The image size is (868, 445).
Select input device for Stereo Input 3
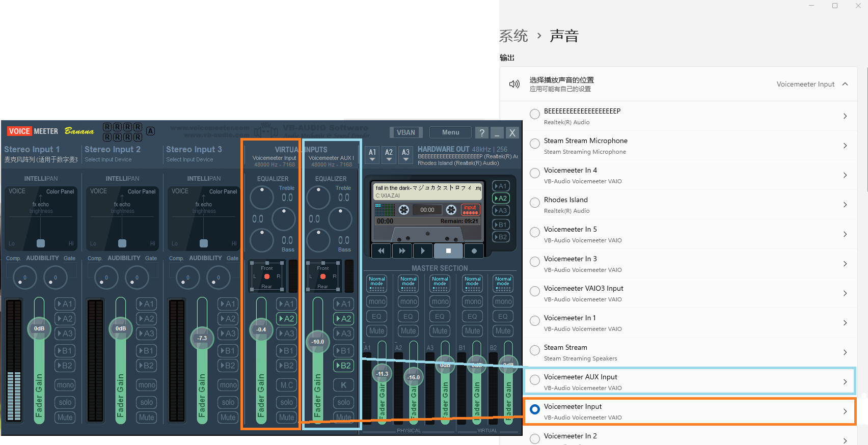coord(189,159)
